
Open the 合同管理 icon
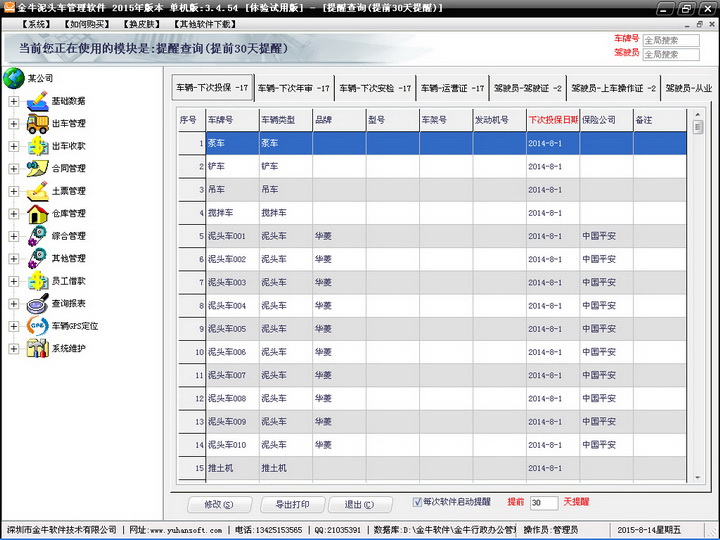click(x=38, y=169)
